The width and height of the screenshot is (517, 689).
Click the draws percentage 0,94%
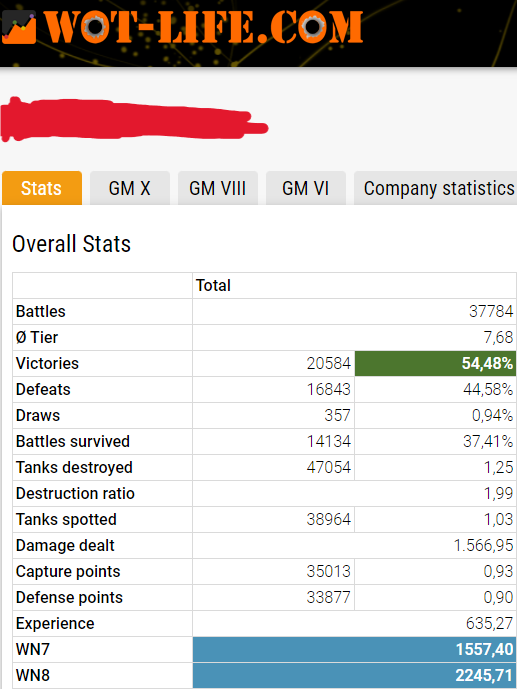pyautogui.click(x=492, y=415)
